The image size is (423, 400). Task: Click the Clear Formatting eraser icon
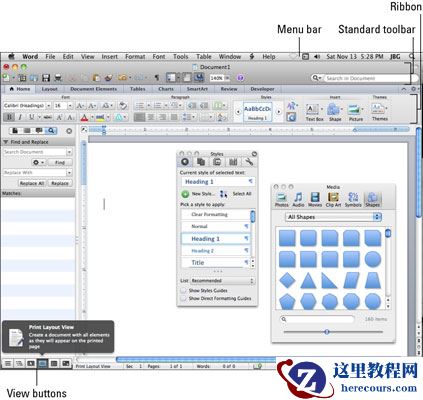click(x=123, y=106)
